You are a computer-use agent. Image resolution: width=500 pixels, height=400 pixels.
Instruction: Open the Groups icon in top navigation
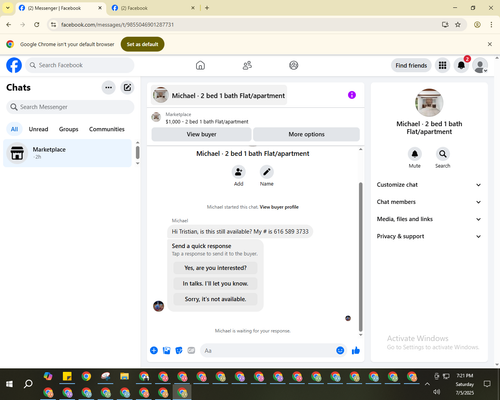tap(294, 65)
